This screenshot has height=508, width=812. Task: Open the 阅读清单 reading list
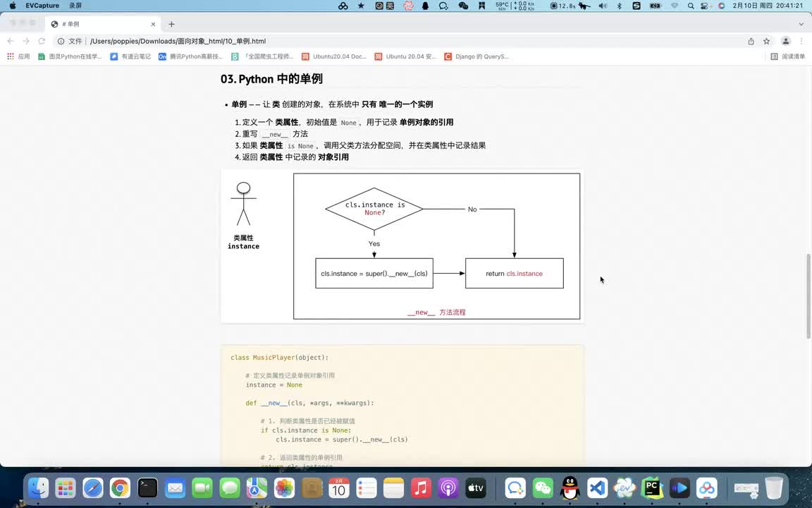[x=787, y=56]
